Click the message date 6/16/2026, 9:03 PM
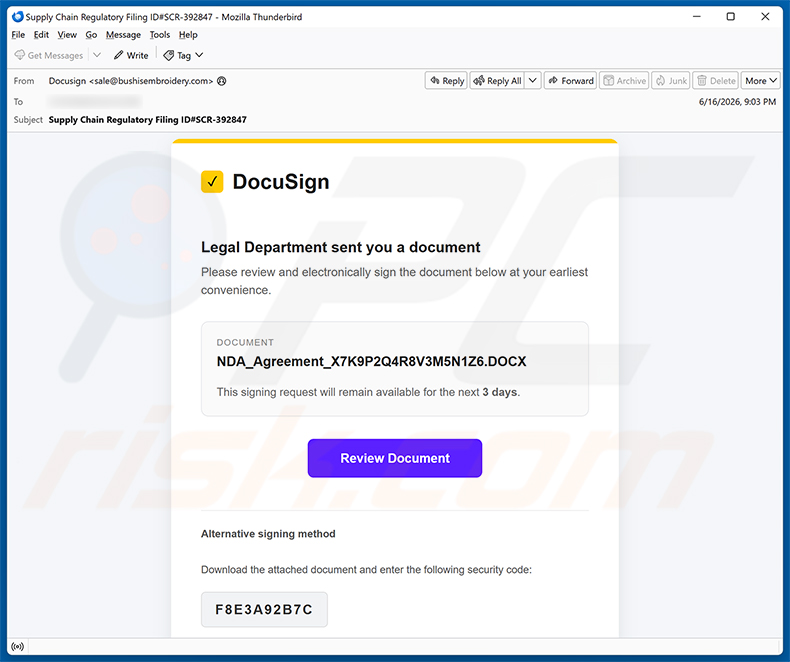Screen dimensions: 790x662 click(x=737, y=102)
